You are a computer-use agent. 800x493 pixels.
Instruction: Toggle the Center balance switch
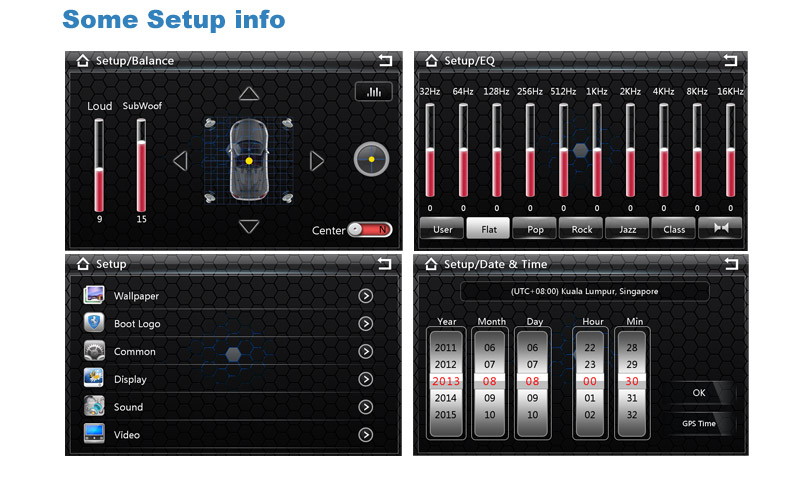tap(370, 230)
